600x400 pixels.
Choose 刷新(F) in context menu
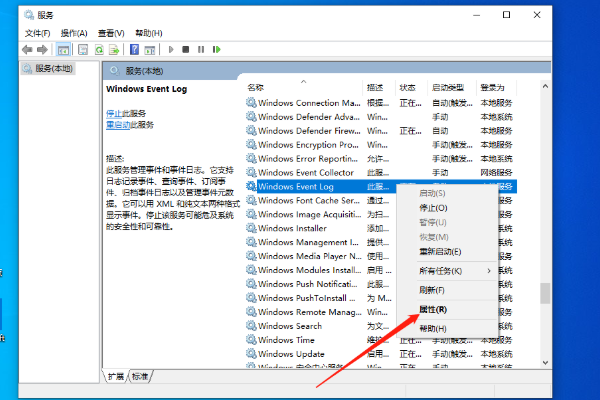point(448,290)
